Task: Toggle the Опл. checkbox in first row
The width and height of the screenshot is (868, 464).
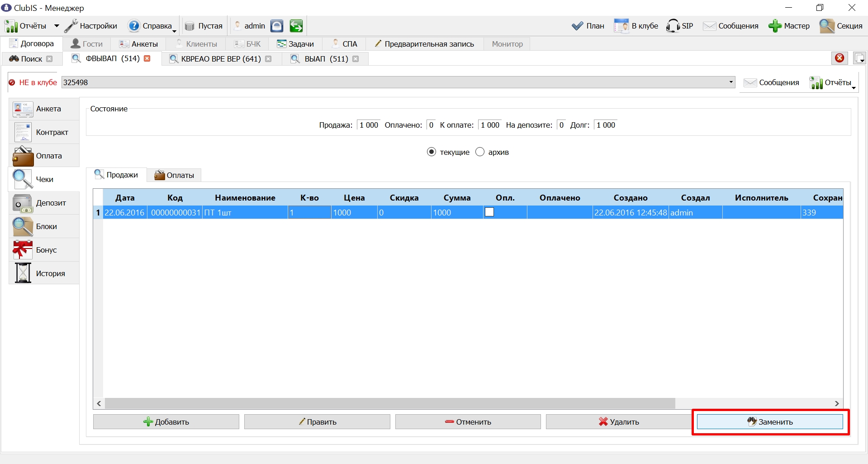Action: coord(489,212)
